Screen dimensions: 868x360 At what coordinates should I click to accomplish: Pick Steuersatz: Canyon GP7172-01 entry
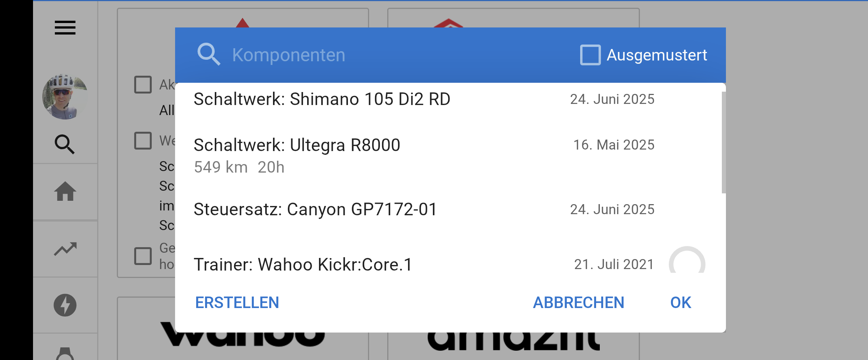pyautogui.click(x=315, y=210)
